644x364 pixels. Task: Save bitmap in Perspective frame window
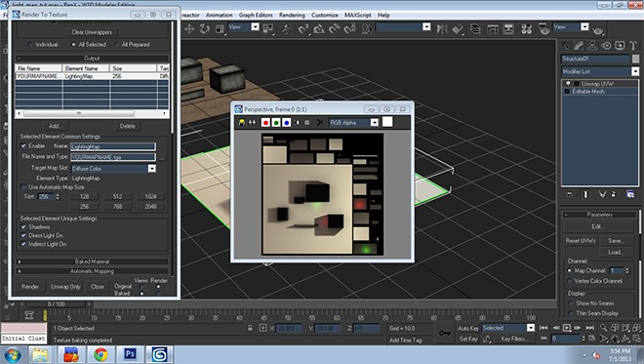click(242, 122)
